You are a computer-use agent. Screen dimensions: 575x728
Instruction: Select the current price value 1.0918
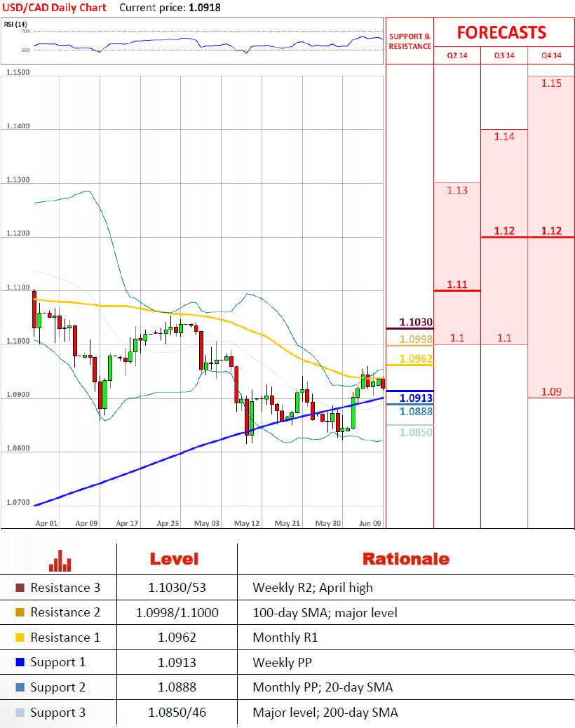pyautogui.click(x=205, y=8)
